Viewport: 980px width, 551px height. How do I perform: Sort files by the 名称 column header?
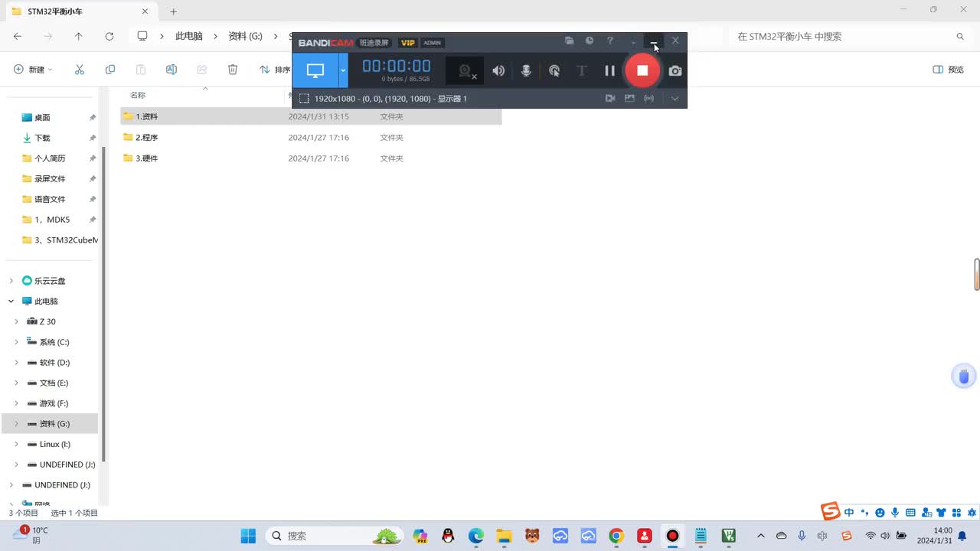click(x=138, y=95)
